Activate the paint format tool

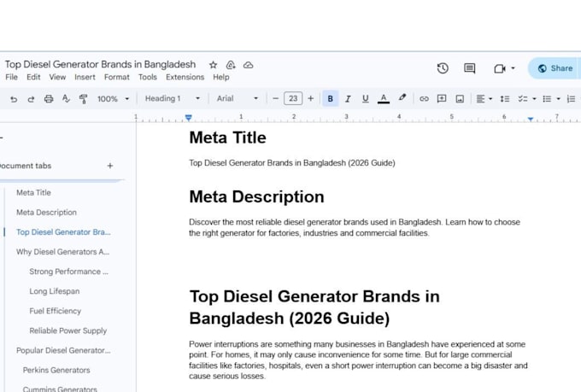click(x=84, y=99)
